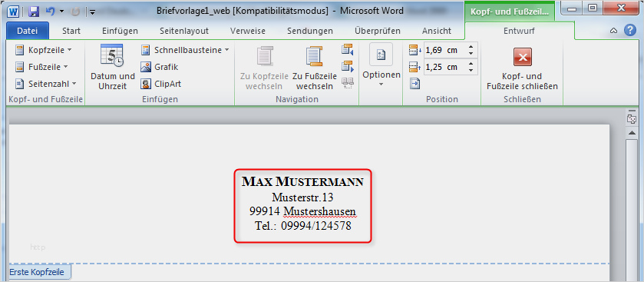Switch to the Start ribbon tab
Viewport: 644px width, 282px height.
click(71, 31)
